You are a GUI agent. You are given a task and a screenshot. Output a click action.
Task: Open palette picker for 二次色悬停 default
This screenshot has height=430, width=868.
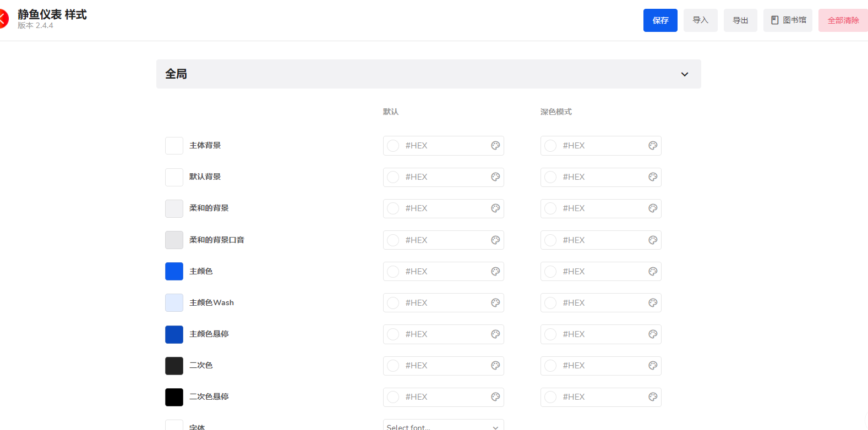(x=495, y=397)
